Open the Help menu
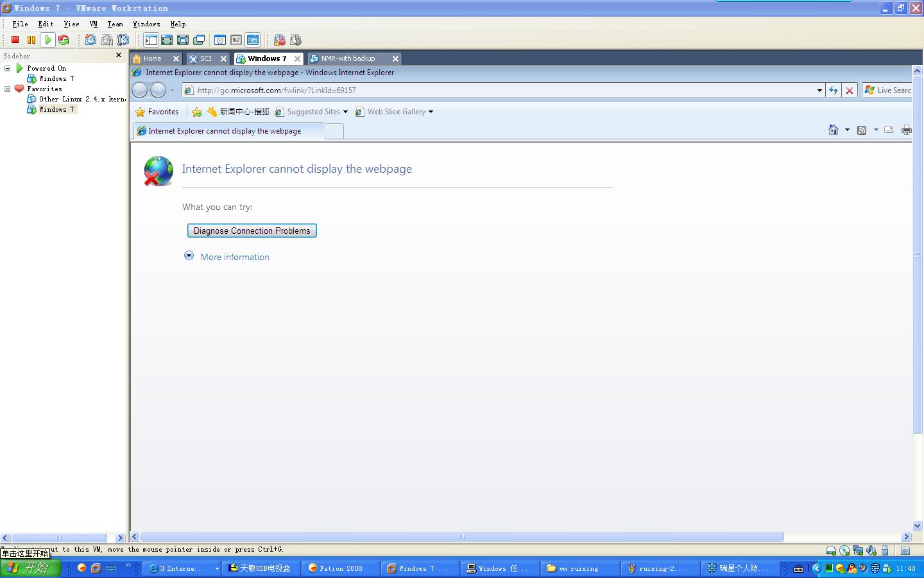Viewport: 924px width, 578px height. 178,24
